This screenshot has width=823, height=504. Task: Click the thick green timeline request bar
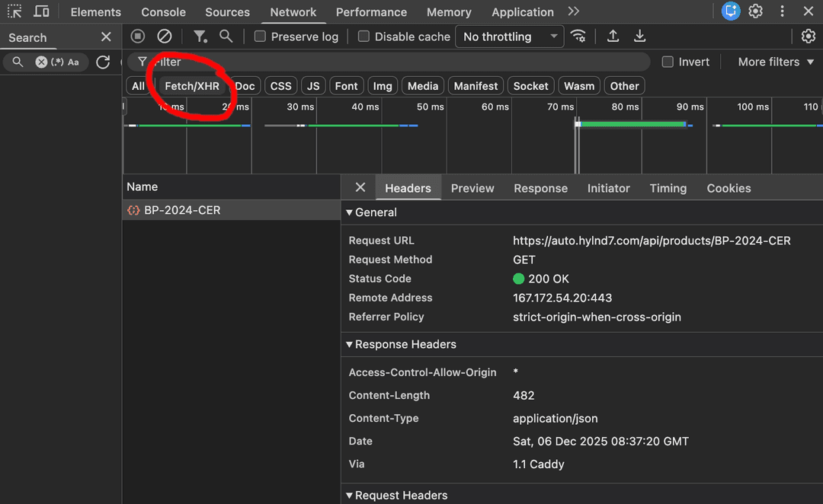click(x=632, y=124)
